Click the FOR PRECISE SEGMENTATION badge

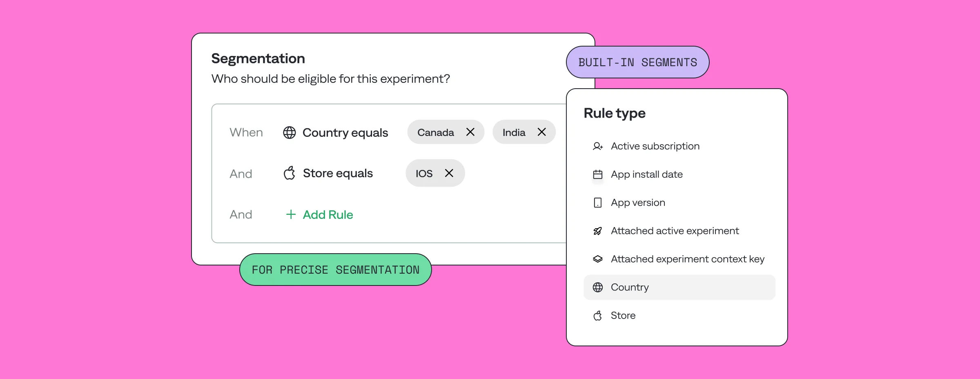336,269
